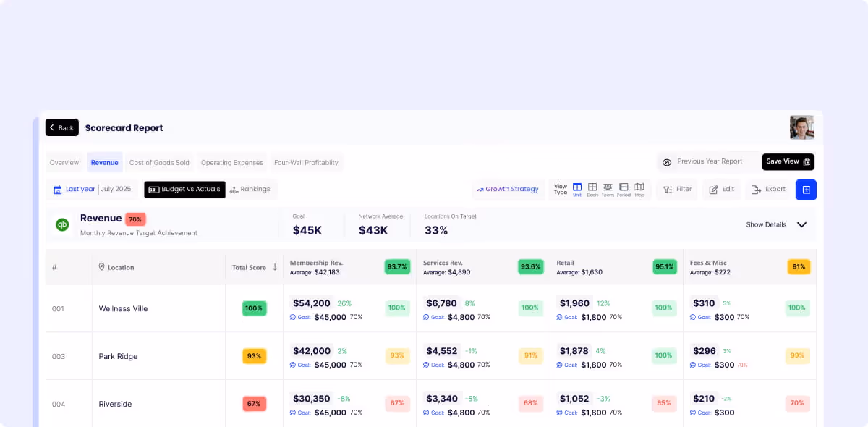The width and height of the screenshot is (868, 427).
Task: Click the QuickBooks logo beside Revenue
Action: point(63,225)
